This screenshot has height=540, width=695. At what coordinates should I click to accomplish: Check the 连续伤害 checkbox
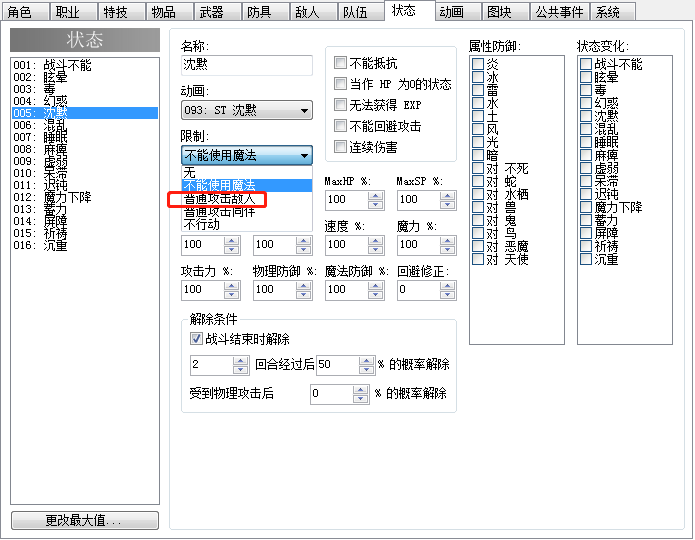tap(340, 146)
